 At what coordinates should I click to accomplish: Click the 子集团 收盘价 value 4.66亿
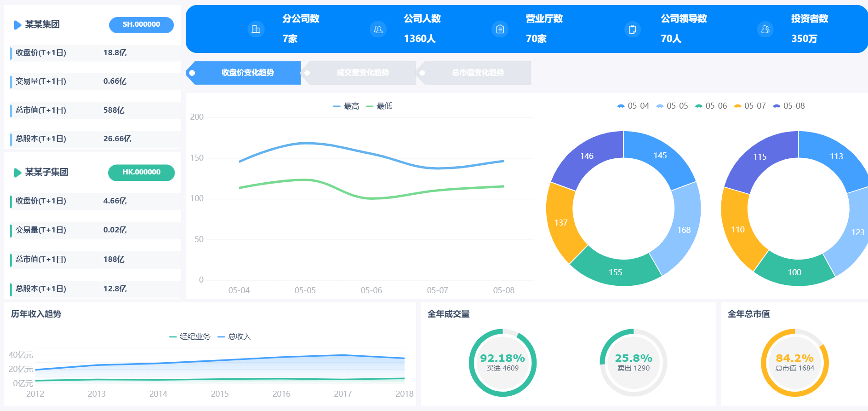(115, 201)
